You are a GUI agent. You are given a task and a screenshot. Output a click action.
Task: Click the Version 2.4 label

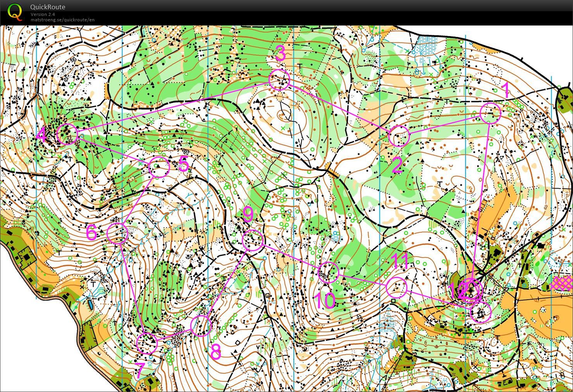43,14
